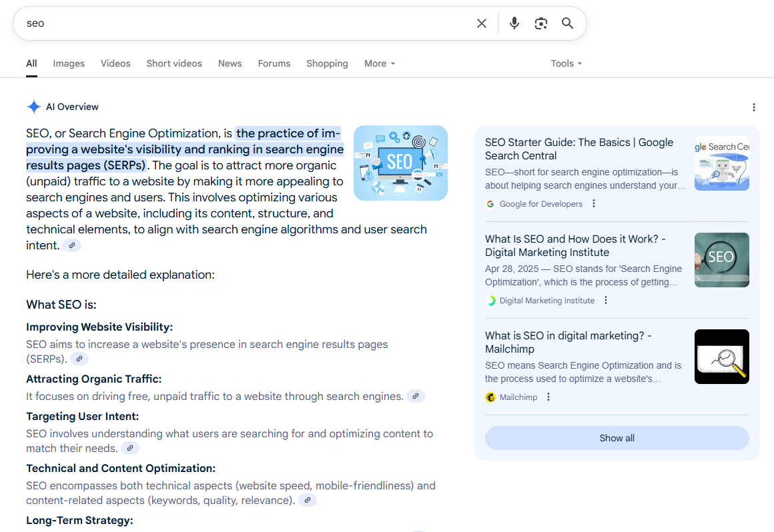Clear the search box with the X icon
Image resolution: width=774 pixels, height=532 pixels.
pos(481,23)
